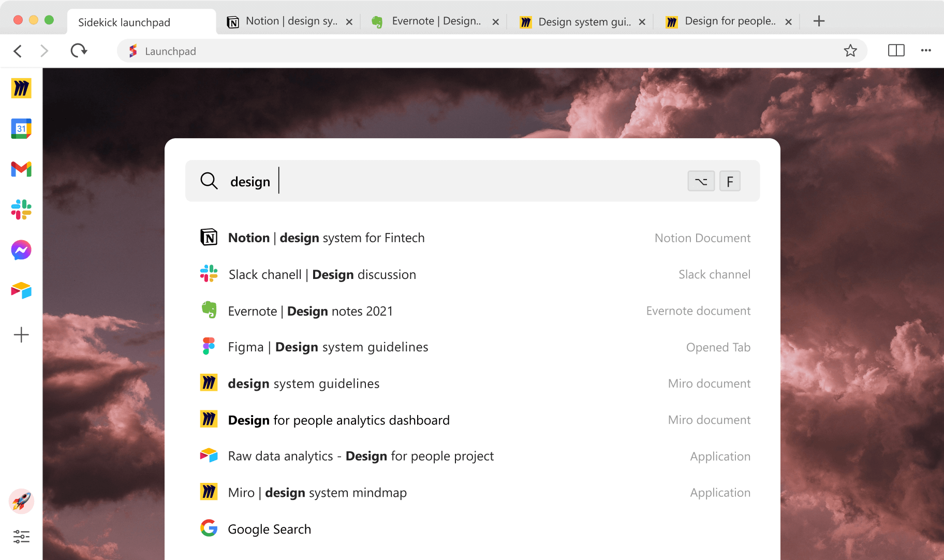The image size is (944, 560).
Task: Click the Opened Tab label
Action: pos(718,347)
